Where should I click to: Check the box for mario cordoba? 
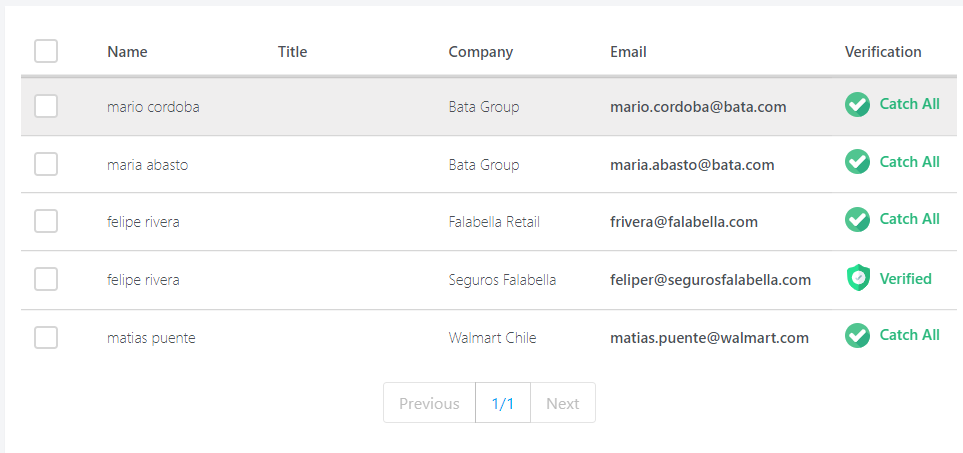tap(46, 106)
